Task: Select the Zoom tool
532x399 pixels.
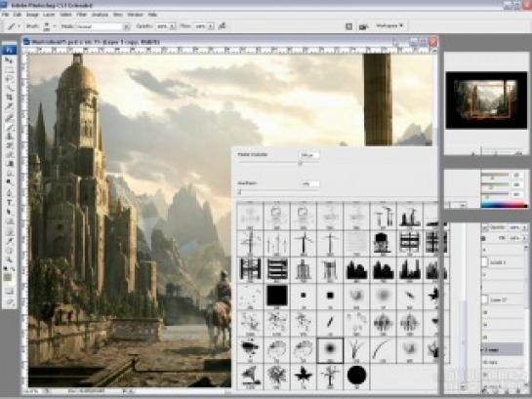Action: click(9, 260)
